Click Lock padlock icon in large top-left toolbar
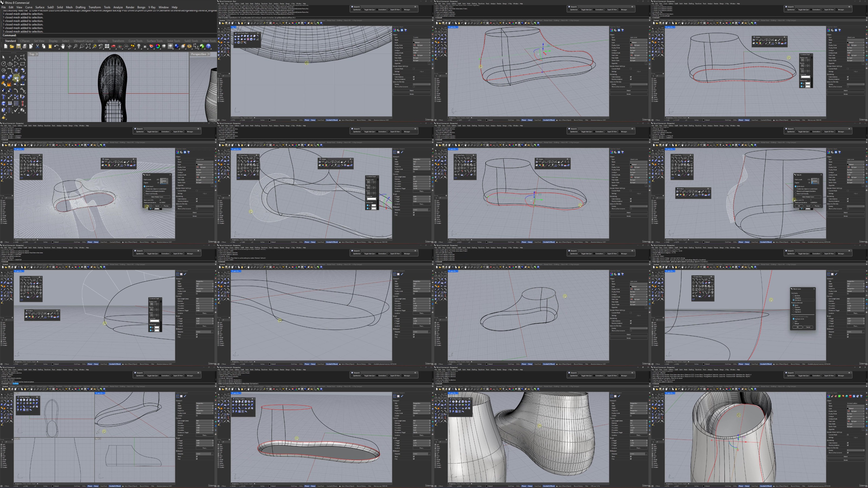Image resolution: width=868 pixels, height=488 pixels. [145, 46]
